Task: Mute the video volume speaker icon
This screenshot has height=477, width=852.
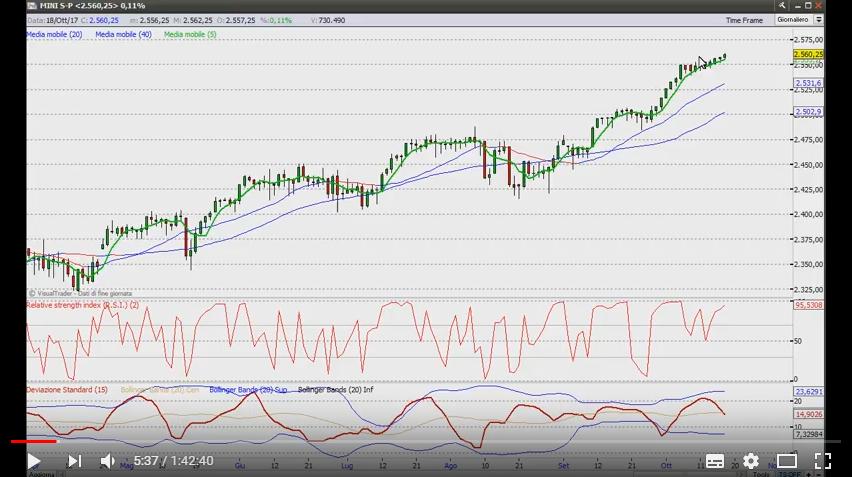Action: tap(107, 461)
